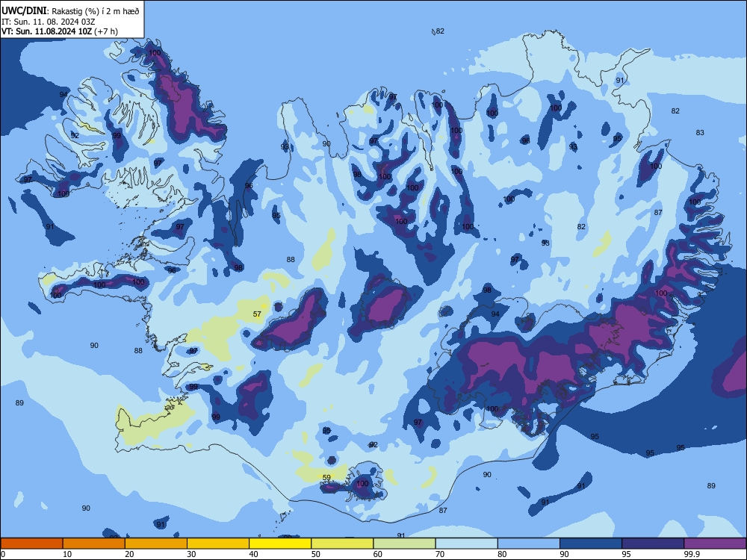The image size is (747, 560).
Task: Select the pale yellow 50–60 legend swatch
Action: coord(342,544)
